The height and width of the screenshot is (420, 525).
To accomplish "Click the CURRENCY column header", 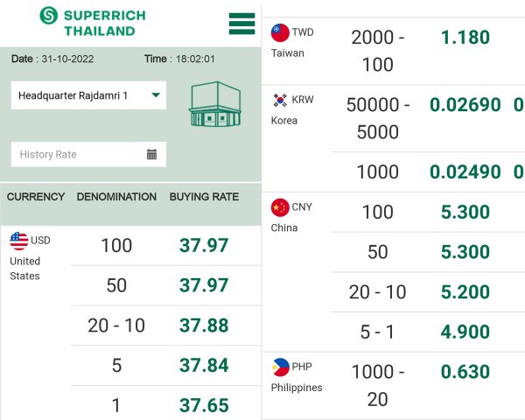I will (36, 197).
